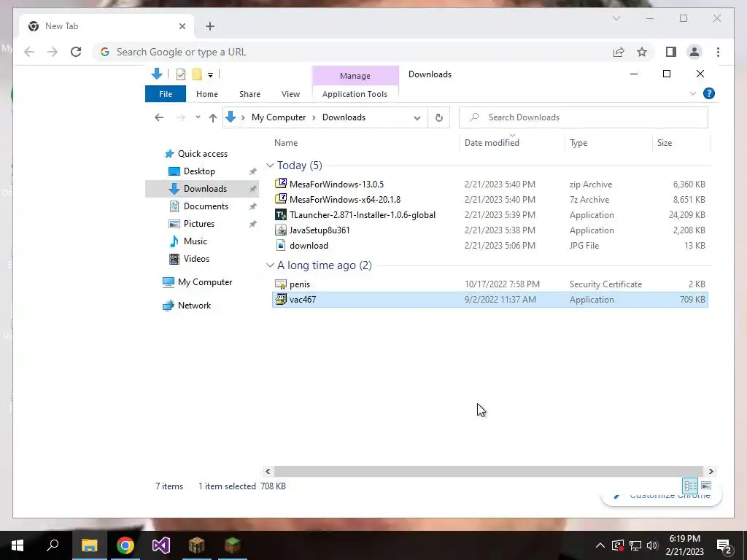747x560 pixels.
Task: Sort by the Type column header
Action: click(578, 143)
